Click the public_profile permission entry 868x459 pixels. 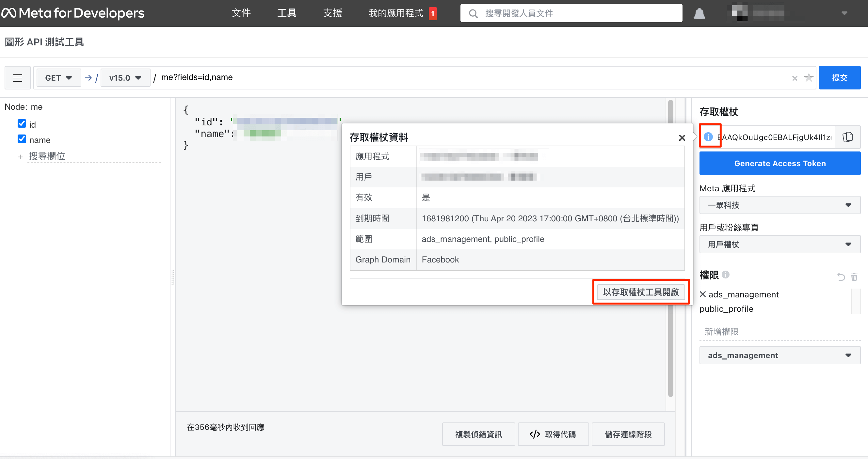(726, 309)
